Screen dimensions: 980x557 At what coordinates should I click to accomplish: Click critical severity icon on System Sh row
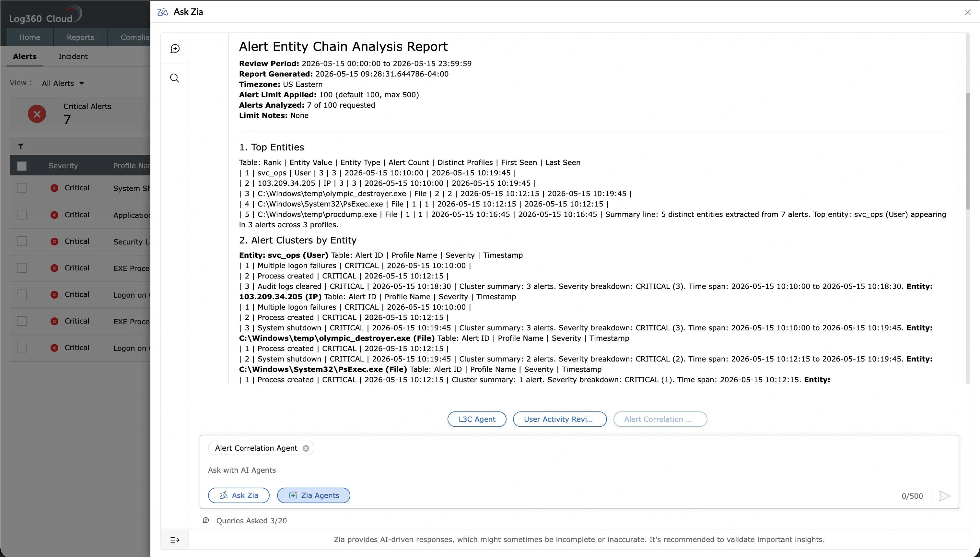tap(54, 188)
